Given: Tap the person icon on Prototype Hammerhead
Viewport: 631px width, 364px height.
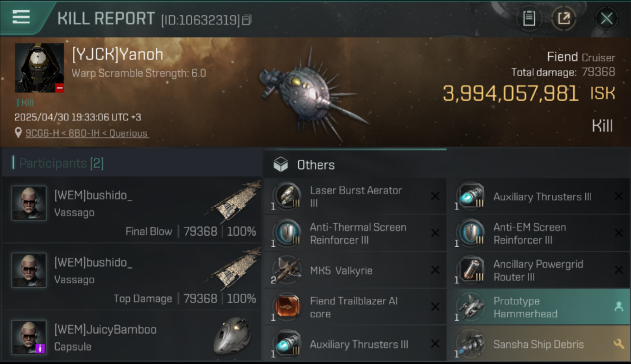Looking at the screenshot, I should [618, 307].
